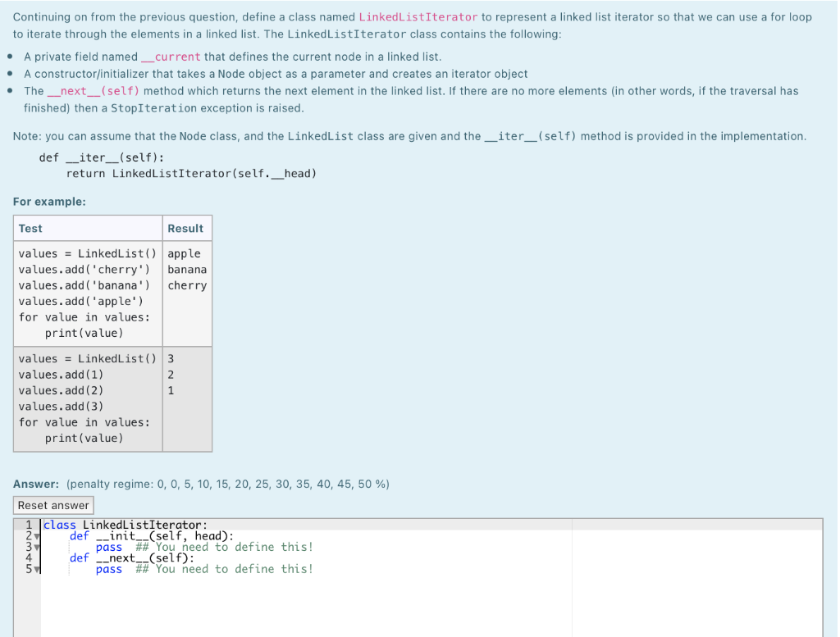This screenshot has width=840, height=637.
Task: Select line number 4 in editor gutter
Action: pos(27,557)
